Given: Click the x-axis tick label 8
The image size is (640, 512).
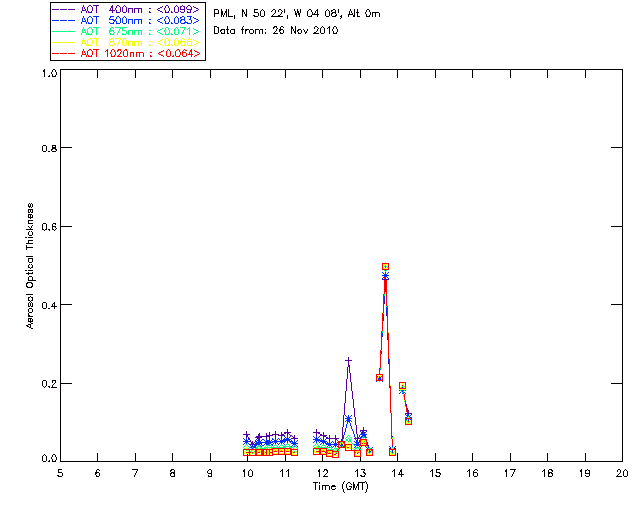Looking at the screenshot, I should [172, 472].
